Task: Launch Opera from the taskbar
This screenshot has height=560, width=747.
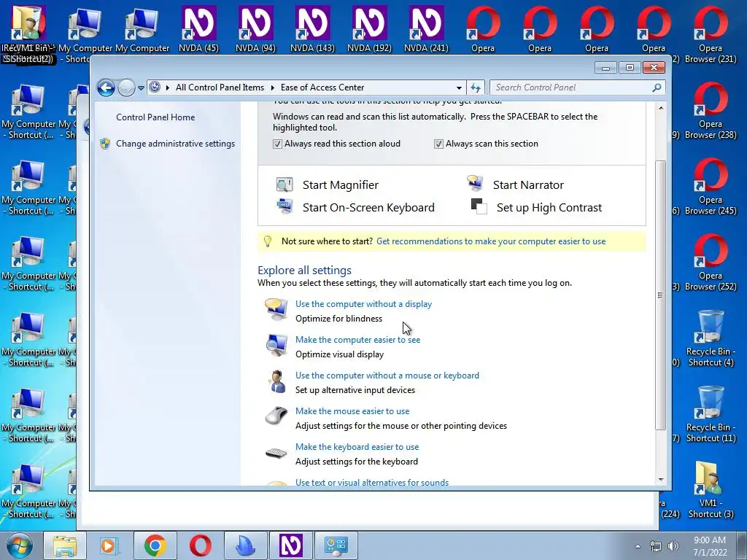Action: (x=201, y=545)
